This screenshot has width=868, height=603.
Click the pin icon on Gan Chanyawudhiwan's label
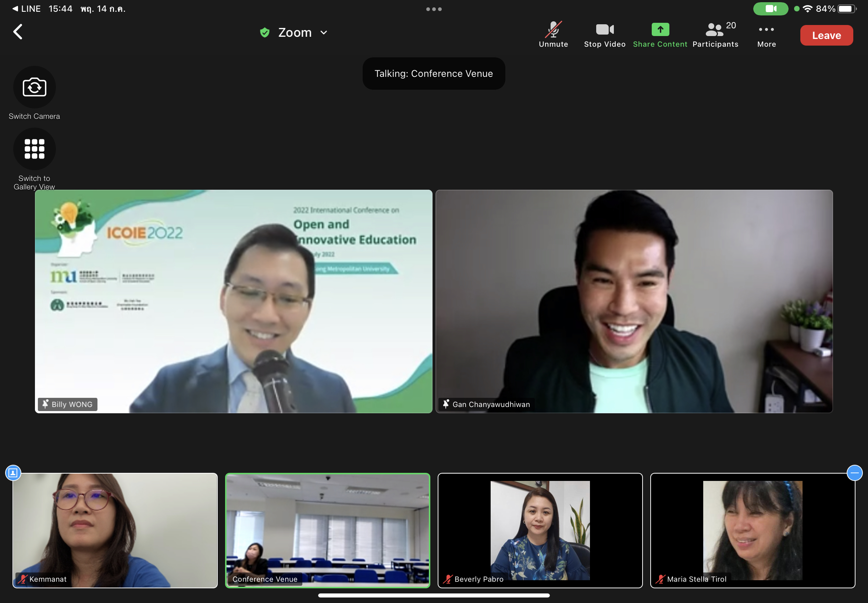tap(446, 404)
